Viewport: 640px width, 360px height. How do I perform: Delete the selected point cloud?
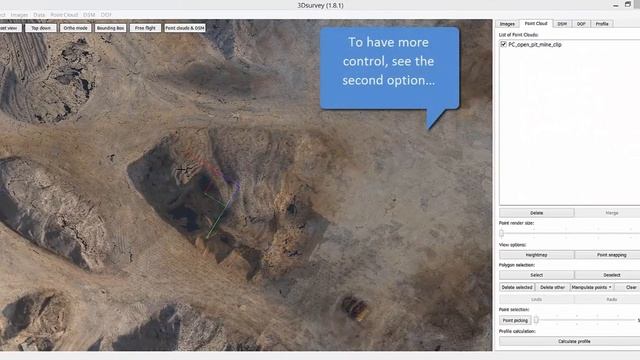click(x=536, y=213)
